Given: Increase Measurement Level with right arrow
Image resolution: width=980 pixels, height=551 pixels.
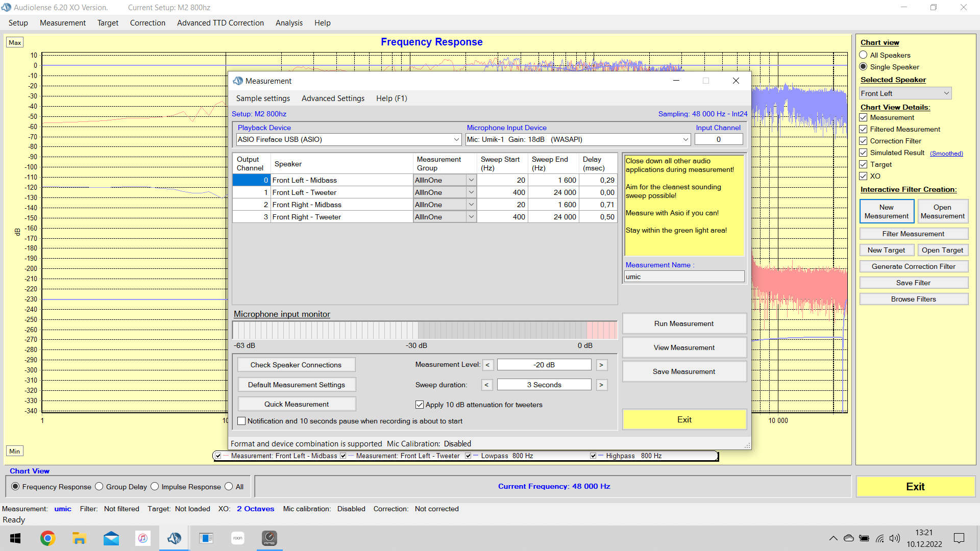Looking at the screenshot, I should coord(601,365).
